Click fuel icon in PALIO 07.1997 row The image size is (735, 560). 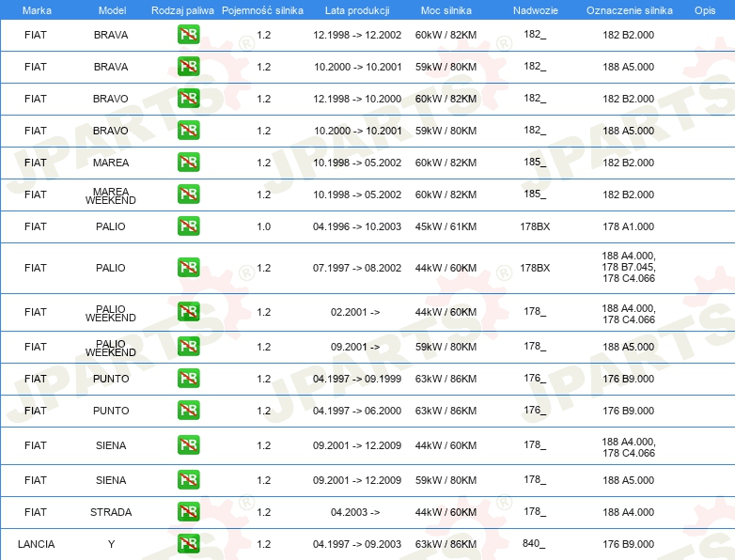coord(188,268)
